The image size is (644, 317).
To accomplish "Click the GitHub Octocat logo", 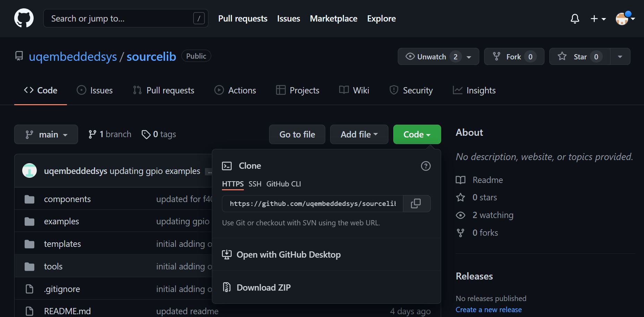I will coord(24,18).
